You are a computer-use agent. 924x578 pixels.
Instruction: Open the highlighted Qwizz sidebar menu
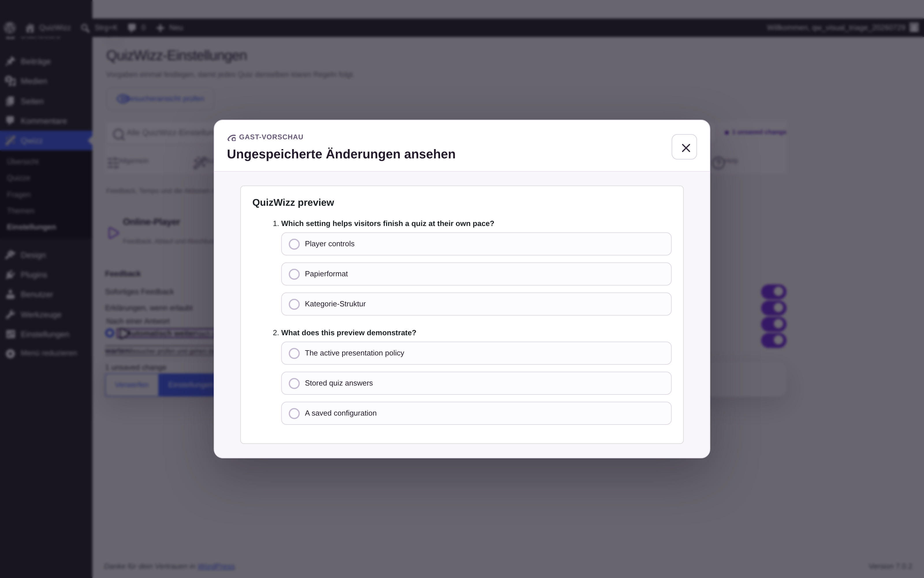coord(46,141)
